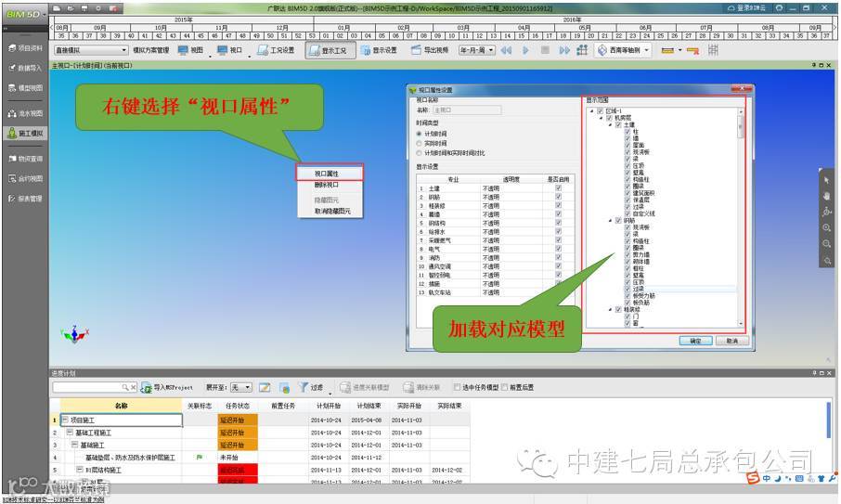Screen dimensions: 841x504
Task: Collapse the B1层结构施工 task row
Action: (x=80, y=470)
